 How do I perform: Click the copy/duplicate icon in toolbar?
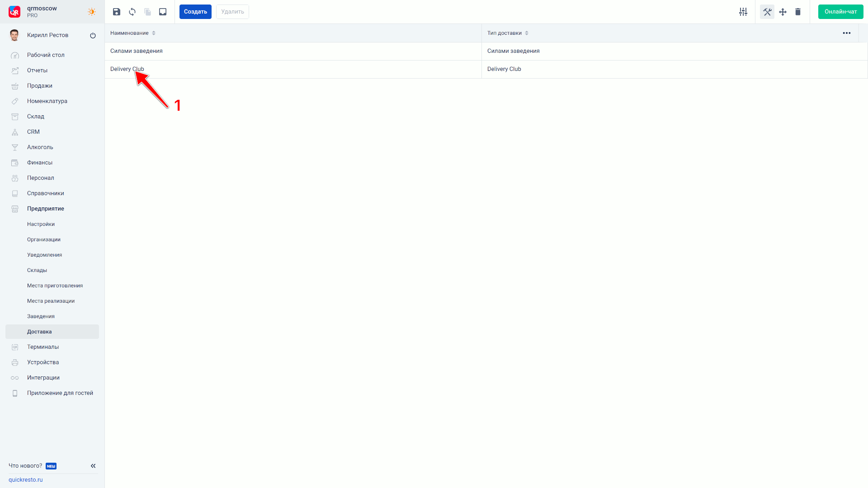coord(147,12)
